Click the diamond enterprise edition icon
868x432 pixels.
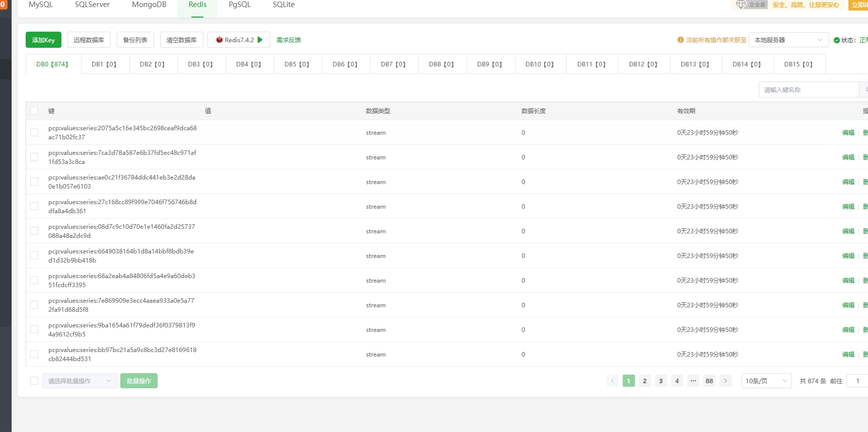[741, 4]
